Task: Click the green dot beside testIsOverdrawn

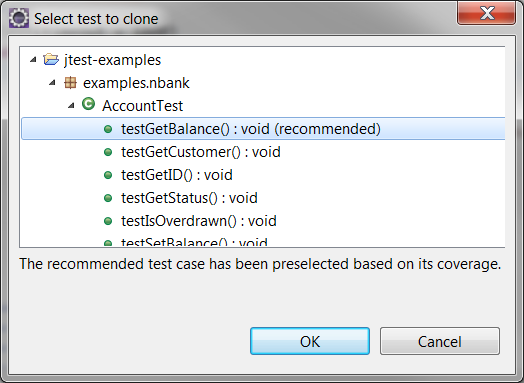Action: point(108,221)
